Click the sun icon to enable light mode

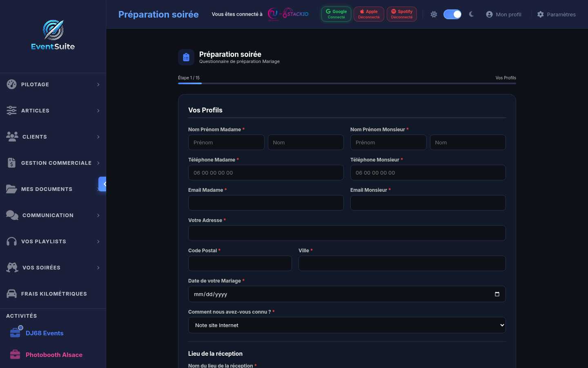(x=434, y=14)
